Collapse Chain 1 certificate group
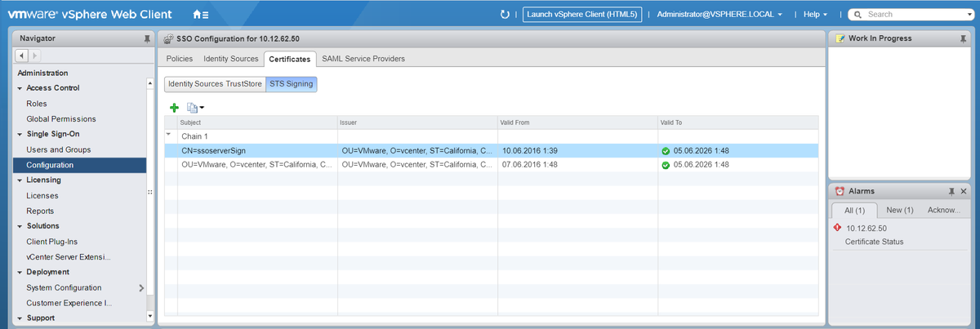 [169, 136]
